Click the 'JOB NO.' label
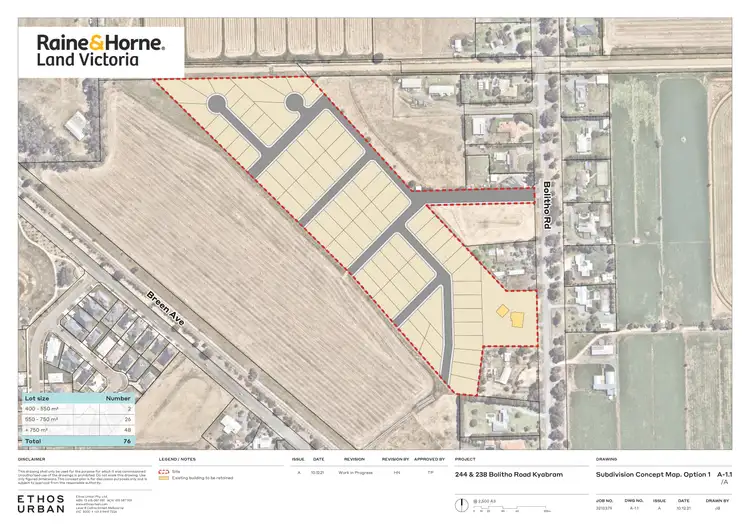The image size is (750, 530). coord(605,500)
